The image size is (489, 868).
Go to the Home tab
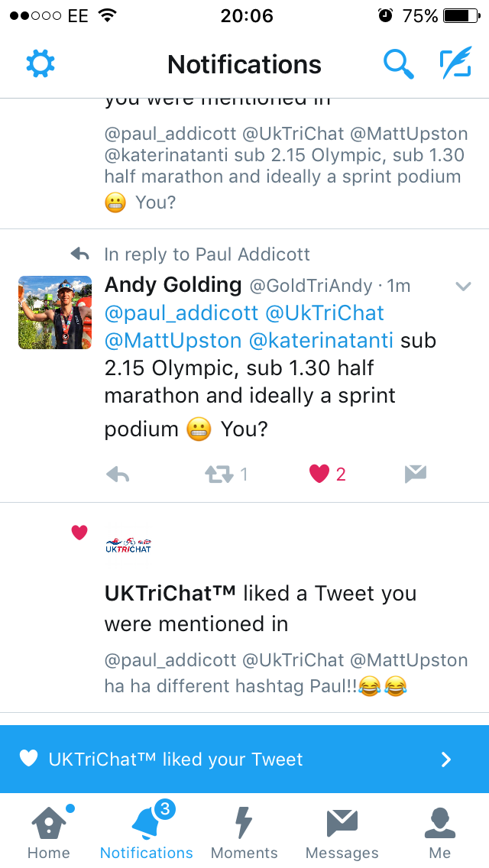pos(48,831)
